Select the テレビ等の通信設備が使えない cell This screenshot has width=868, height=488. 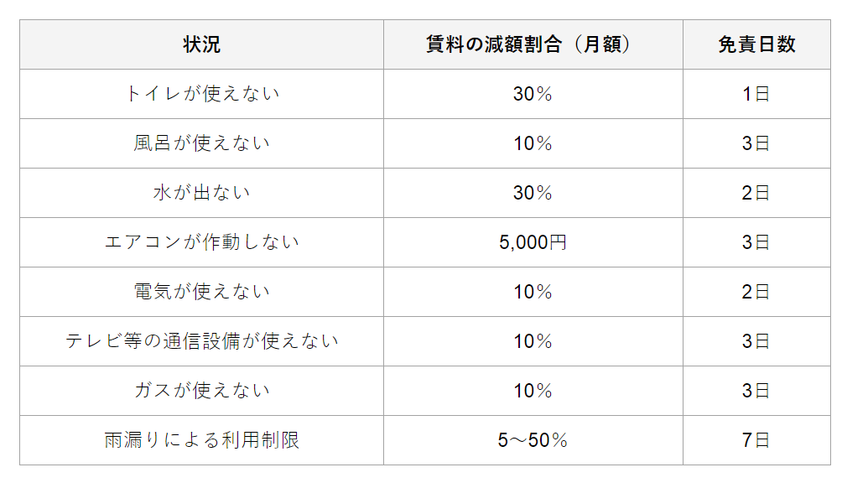[201, 340]
